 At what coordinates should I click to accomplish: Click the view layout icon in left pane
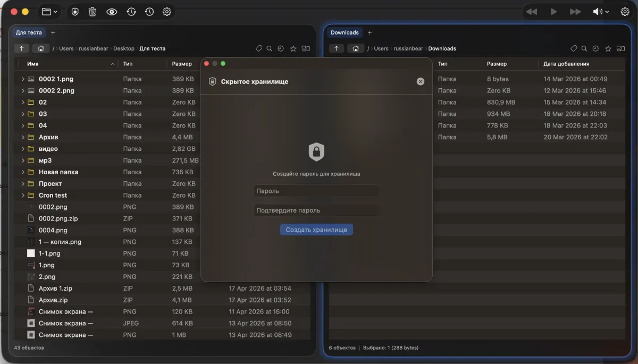tap(306, 48)
